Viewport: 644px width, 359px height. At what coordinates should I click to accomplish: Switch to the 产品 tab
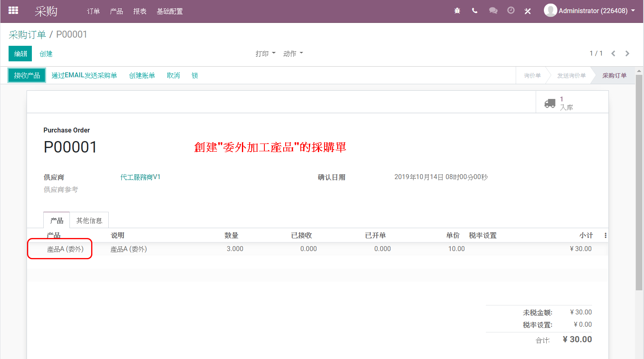(x=57, y=220)
